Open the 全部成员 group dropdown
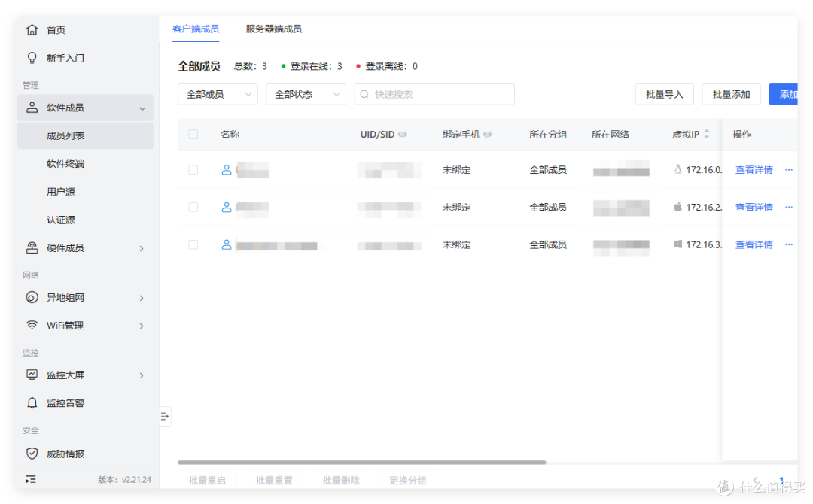The width and height of the screenshot is (813, 504). pyautogui.click(x=218, y=94)
